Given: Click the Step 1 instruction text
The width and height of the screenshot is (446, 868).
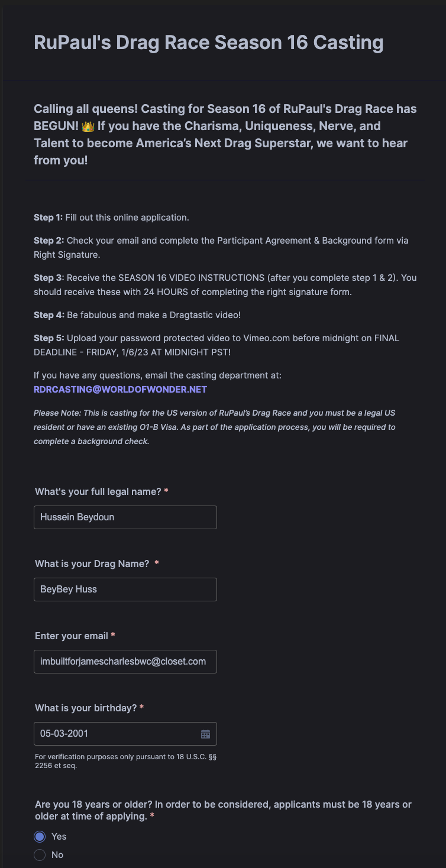Looking at the screenshot, I should click(112, 218).
